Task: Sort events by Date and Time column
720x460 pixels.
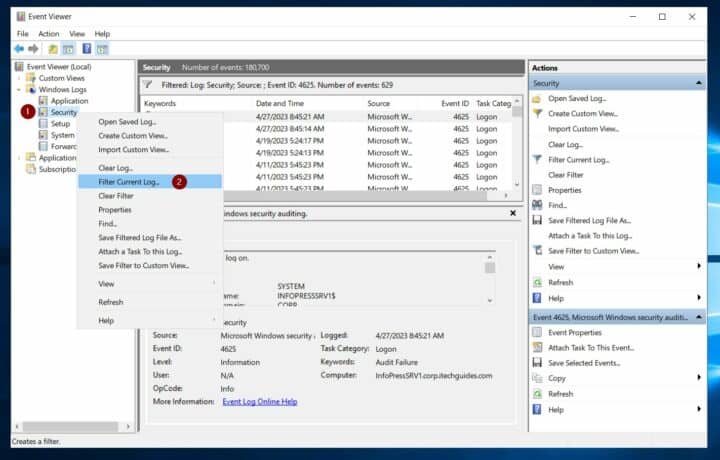Action: [280, 103]
